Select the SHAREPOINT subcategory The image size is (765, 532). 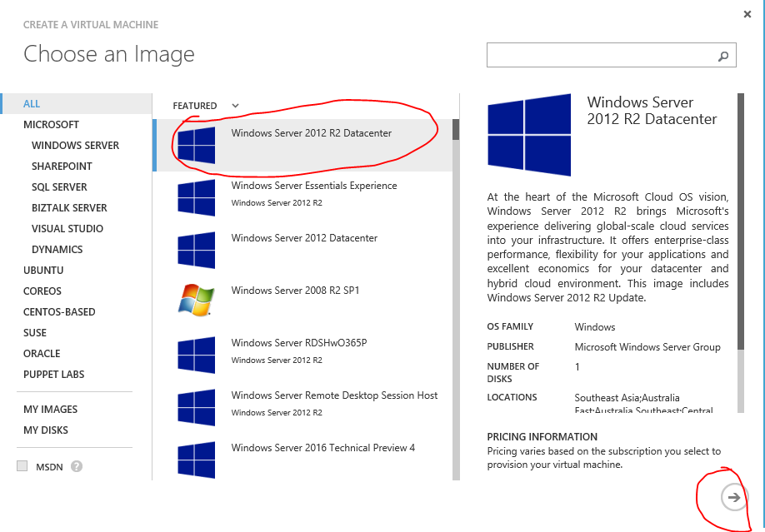click(62, 167)
